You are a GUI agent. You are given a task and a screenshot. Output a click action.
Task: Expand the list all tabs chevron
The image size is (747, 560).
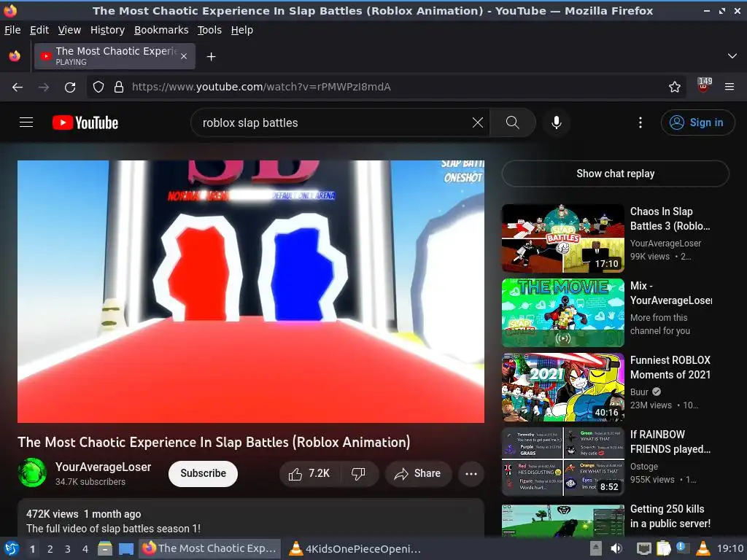(732, 56)
